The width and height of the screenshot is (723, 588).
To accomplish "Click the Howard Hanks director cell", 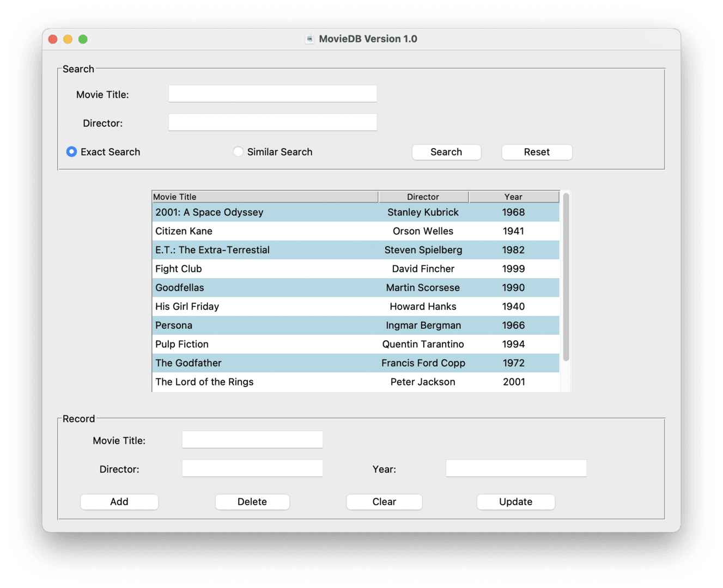I will click(423, 307).
